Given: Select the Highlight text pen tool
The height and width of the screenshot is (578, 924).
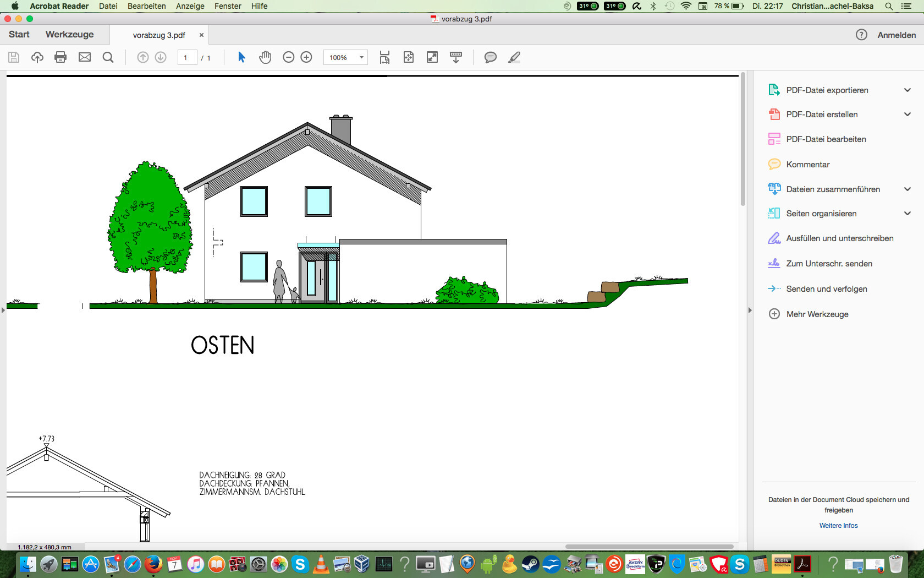Looking at the screenshot, I should [x=514, y=57].
